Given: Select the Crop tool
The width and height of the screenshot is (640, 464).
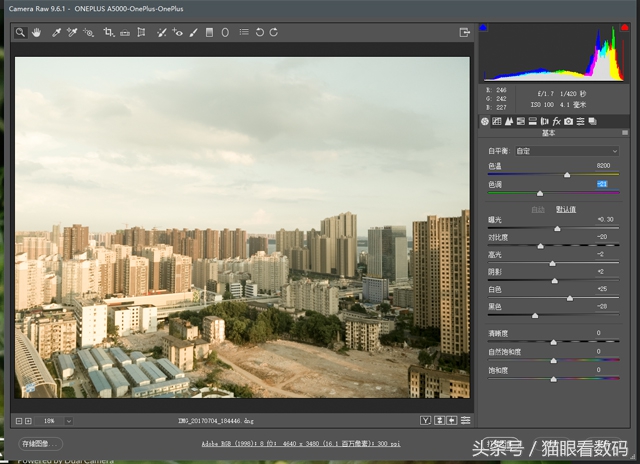Looking at the screenshot, I should (108, 32).
